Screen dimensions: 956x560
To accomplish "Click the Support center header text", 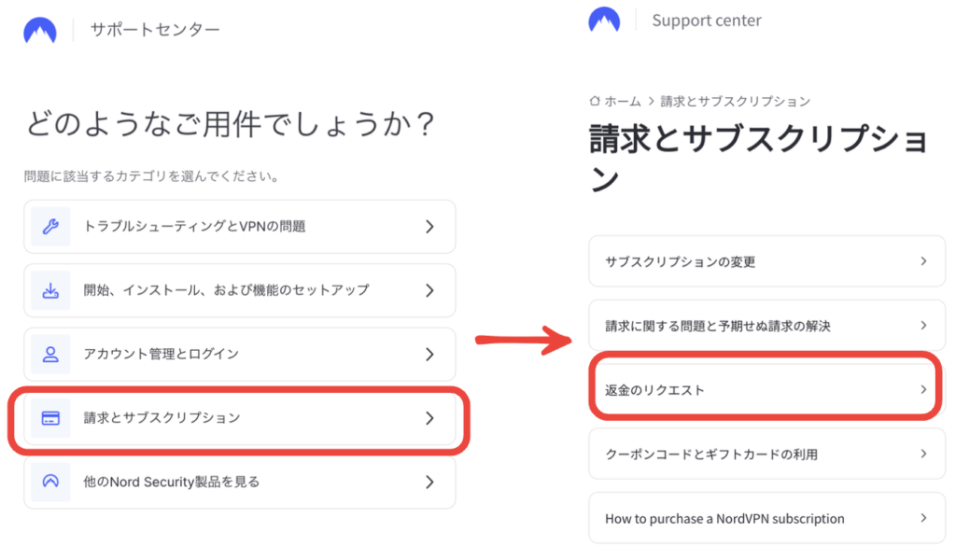I will coord(706,21).
